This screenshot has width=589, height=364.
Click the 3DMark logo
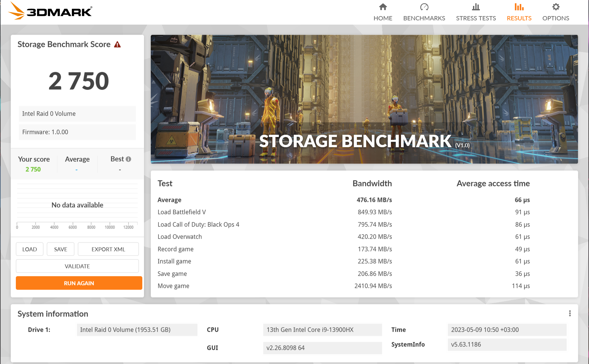[50, 11]
